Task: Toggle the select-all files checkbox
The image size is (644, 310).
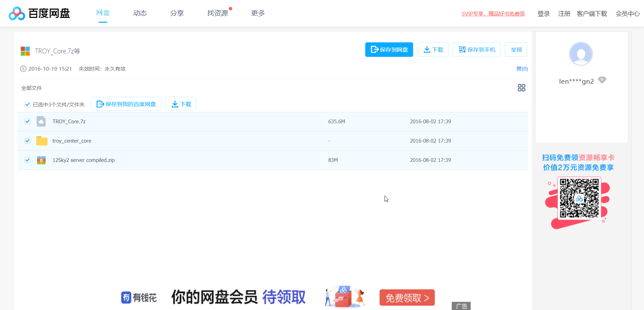Action: point(28,104)
